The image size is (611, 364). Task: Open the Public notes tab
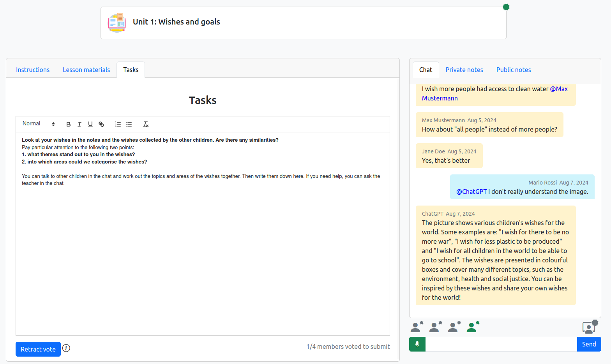click(514, 70)
